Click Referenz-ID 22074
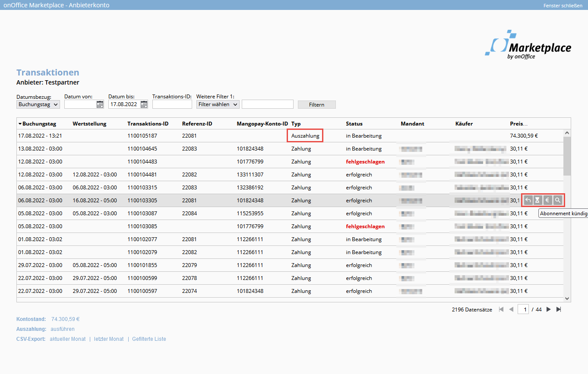Image resolution: width=588 pixels, height=374 pixels. pyautogui.click(x=190, y=291)
